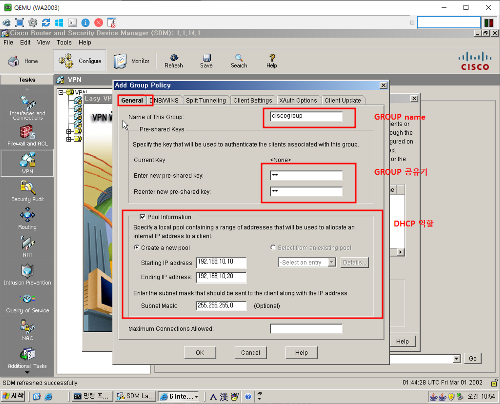Click the Save toolbar icon
Viewport: 500px width, 404px height.
pyautogui.click(x=206, y=61)
